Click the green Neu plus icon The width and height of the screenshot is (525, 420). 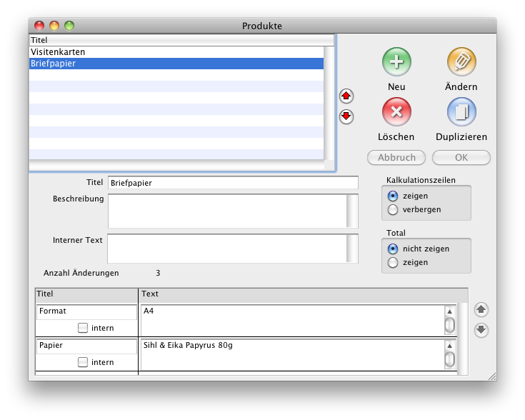click(x=396, y=62)
